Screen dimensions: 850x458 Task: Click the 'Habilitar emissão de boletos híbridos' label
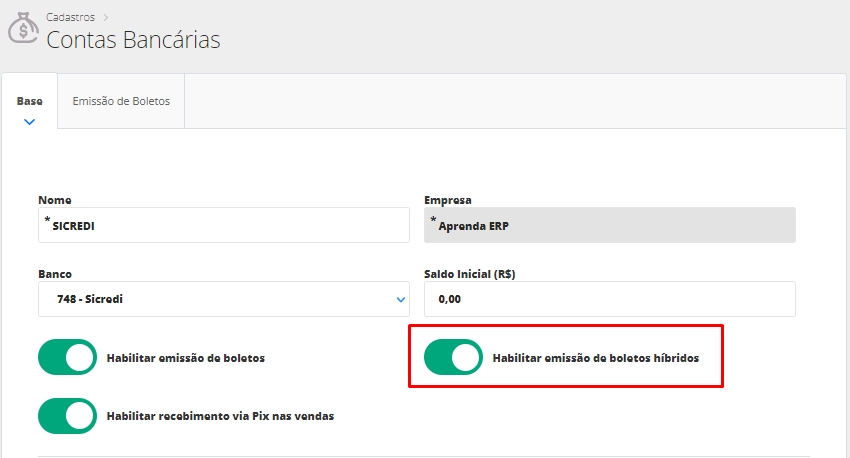595,357
